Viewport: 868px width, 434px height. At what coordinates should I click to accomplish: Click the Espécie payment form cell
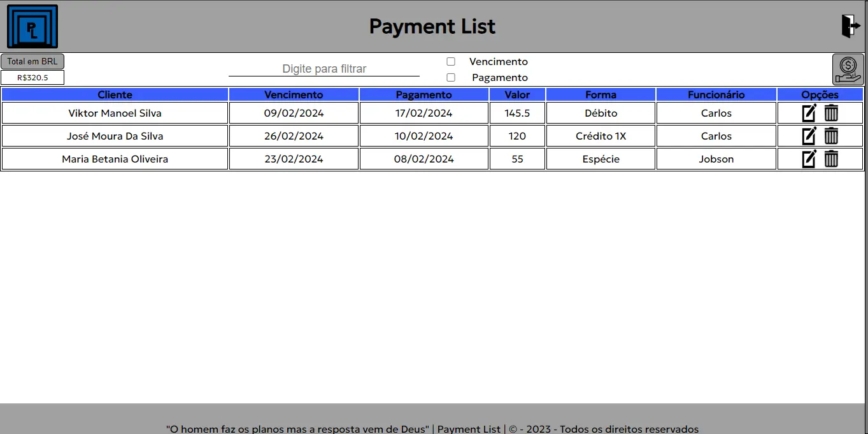pos(601,159)
